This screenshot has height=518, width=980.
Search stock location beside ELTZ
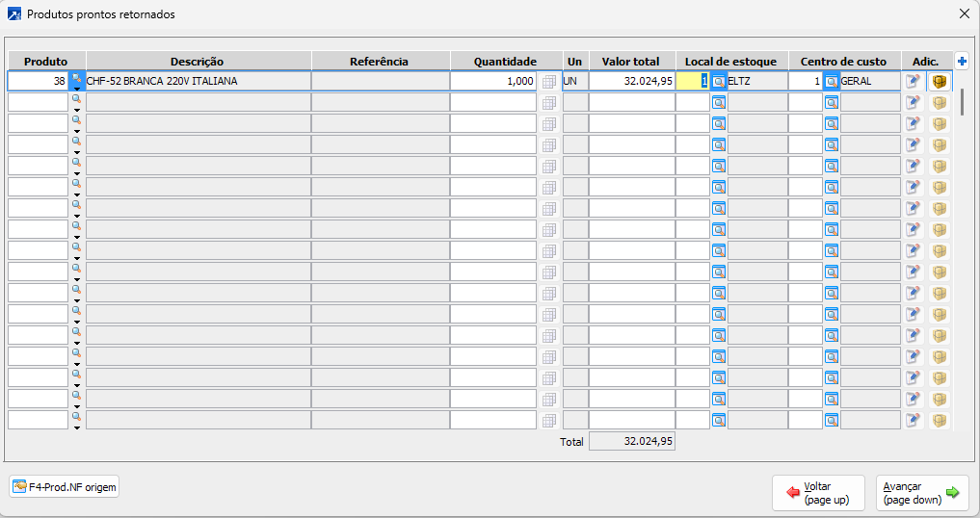(719, 81)
